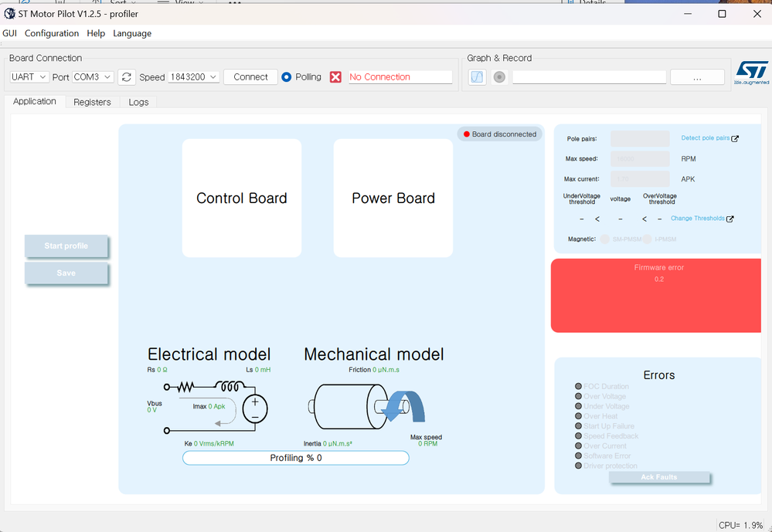Image resolution: width=772 pixels, height=532 pixels.
Task: Click the Vbus 0 V value
Action: point(154,406)
